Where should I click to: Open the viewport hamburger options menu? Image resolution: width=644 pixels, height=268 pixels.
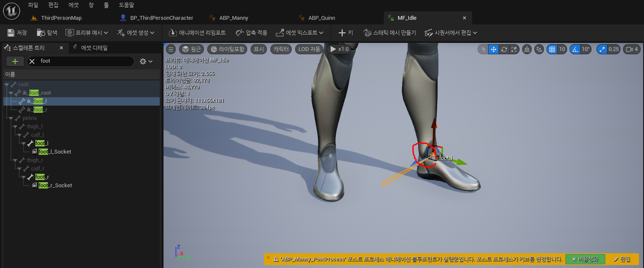pyautogui.click(x=171, y=49)
